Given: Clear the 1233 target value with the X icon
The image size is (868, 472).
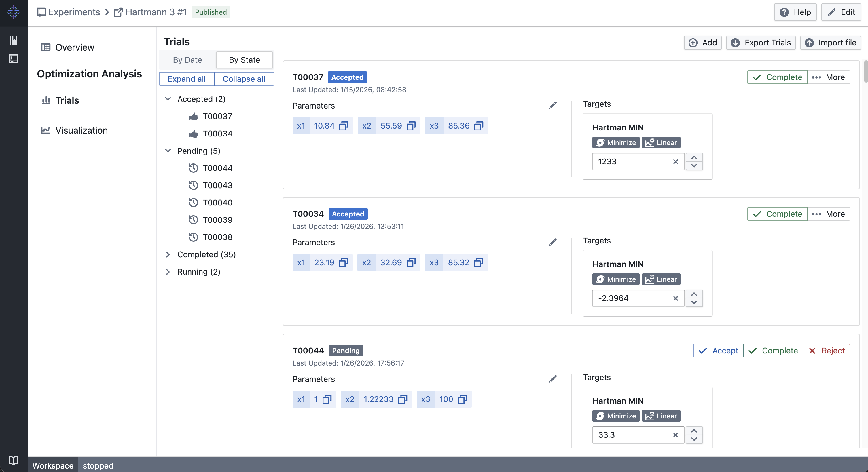Looking at the screenshot, I should pyautogui.click(x=675, y=161).
